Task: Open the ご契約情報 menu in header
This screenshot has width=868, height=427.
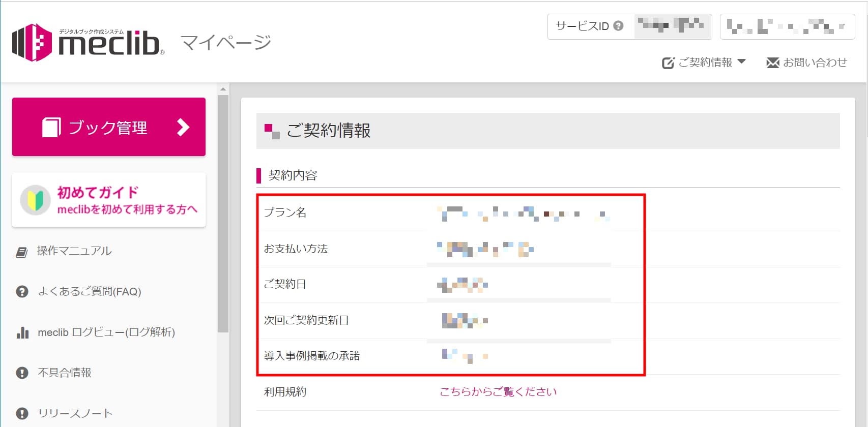Action: [x=705, y=63]
